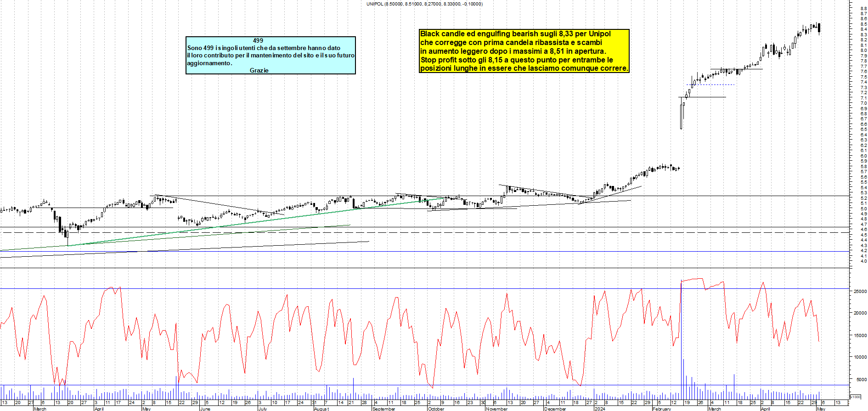Click the line "il loro contributo per il mantenimento"

coord(271,55)
